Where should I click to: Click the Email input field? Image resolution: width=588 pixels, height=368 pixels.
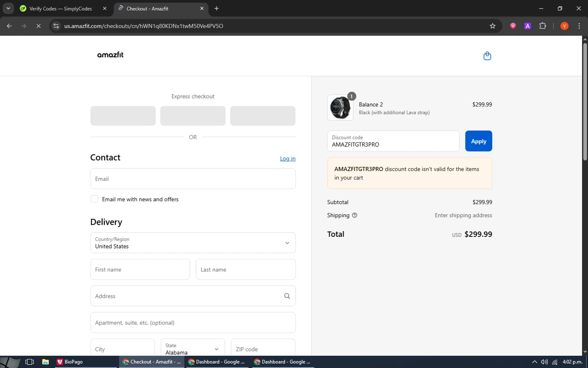193,179
